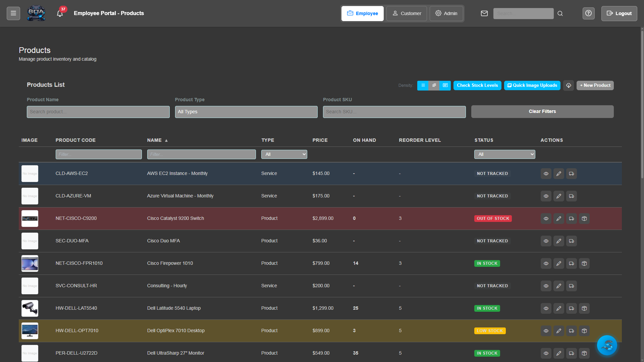
Task: Click box icon for Dell Latitude 5540
Action: 584,308
